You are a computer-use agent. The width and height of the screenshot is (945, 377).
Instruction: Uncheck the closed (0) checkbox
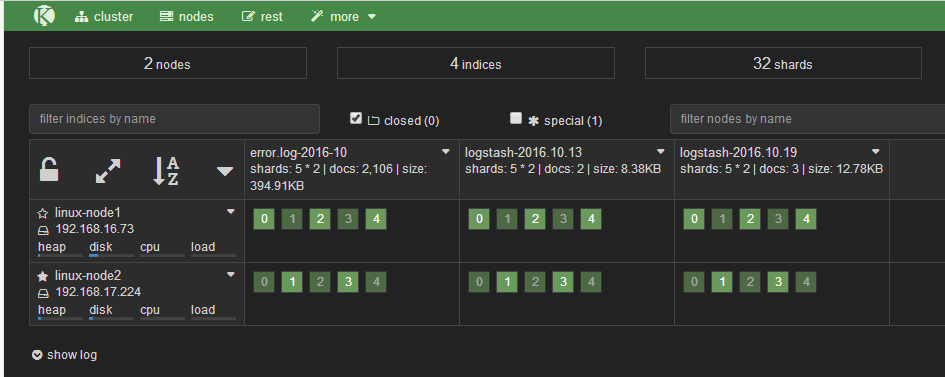tap(356, 118)
